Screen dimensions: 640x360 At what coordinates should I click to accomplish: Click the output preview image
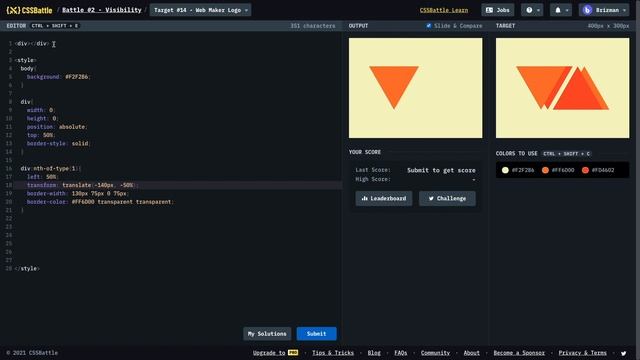(416, 88)
